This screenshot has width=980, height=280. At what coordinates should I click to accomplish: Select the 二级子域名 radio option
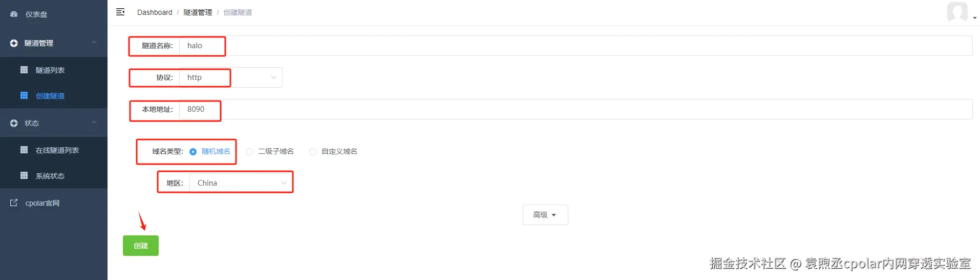[x=249, y=152]
